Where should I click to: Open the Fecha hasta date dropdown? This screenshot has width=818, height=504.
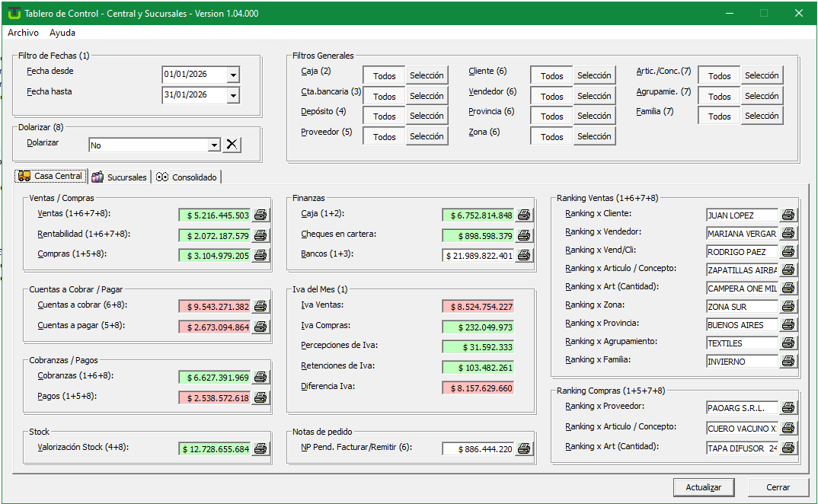pos(233,95)
